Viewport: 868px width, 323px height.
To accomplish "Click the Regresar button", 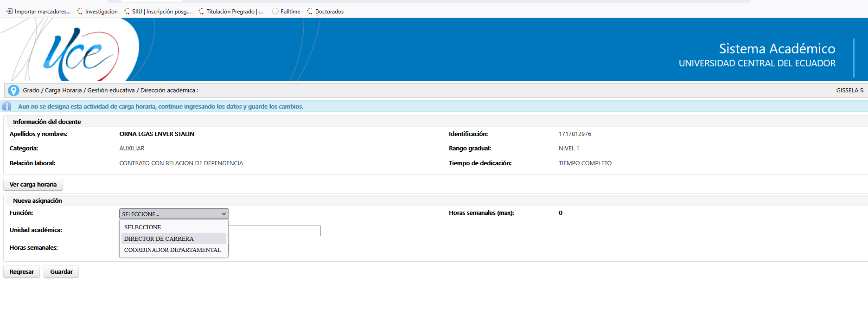I will [x=22, y=271].
